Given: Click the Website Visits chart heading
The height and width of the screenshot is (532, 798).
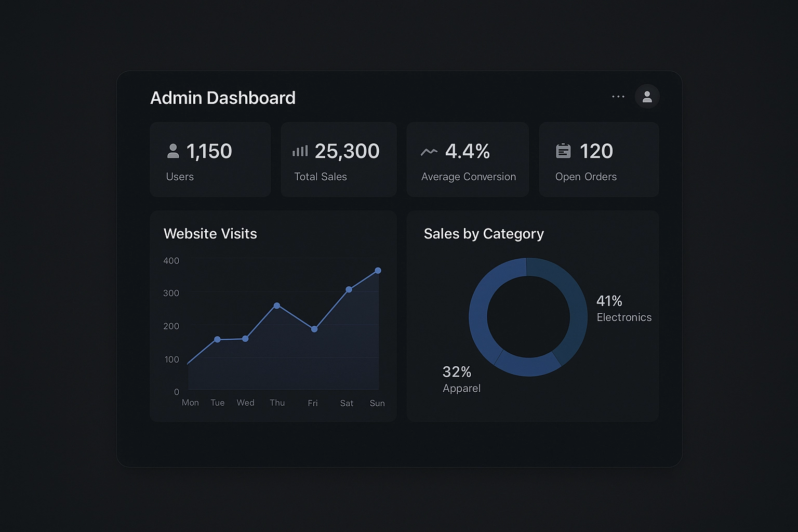Looking at the screenshot, I should (210, 234).
